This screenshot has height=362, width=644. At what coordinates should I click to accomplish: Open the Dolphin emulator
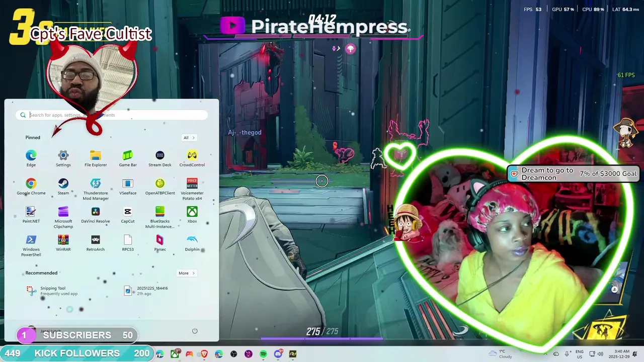coord(192,243)
